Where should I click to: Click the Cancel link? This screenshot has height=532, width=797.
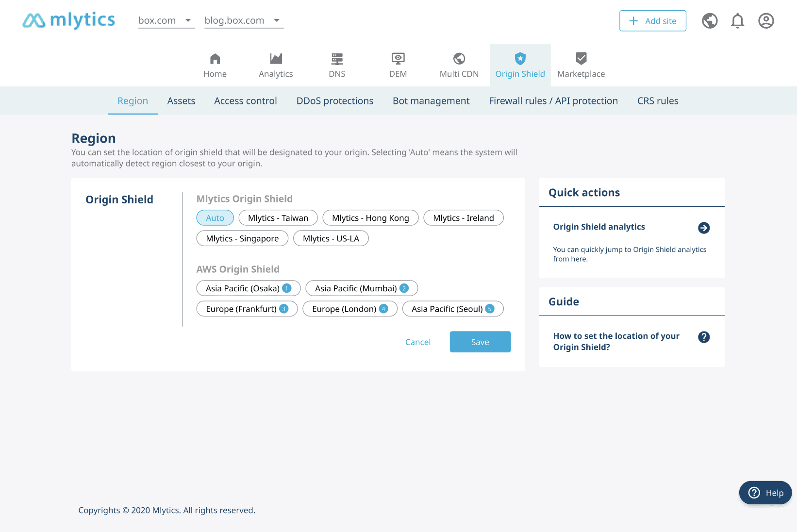tap(418, 342)
